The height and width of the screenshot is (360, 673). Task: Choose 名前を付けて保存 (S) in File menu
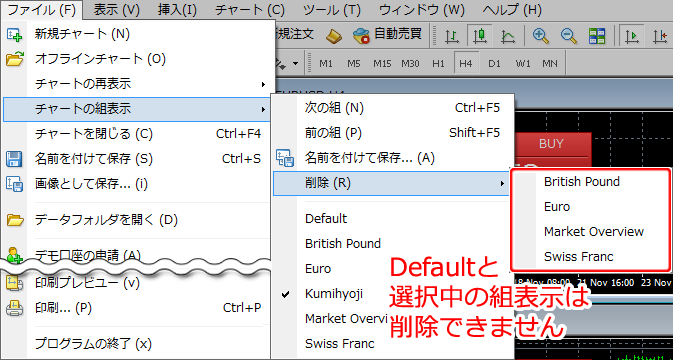136,159
